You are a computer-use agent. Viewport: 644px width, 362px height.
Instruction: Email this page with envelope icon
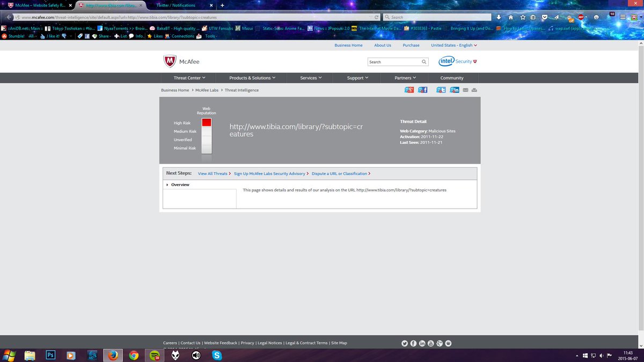[x=465, y=90]
